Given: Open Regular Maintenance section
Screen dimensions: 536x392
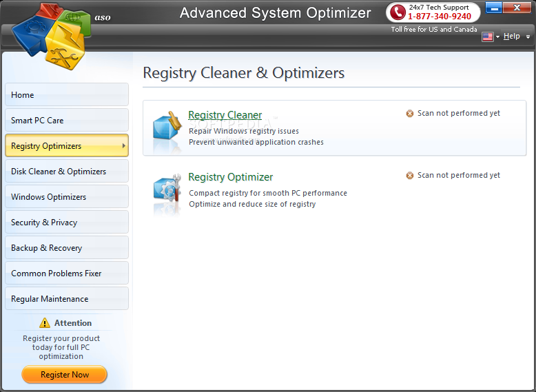Looking at the screenshot, I should 67,298.
